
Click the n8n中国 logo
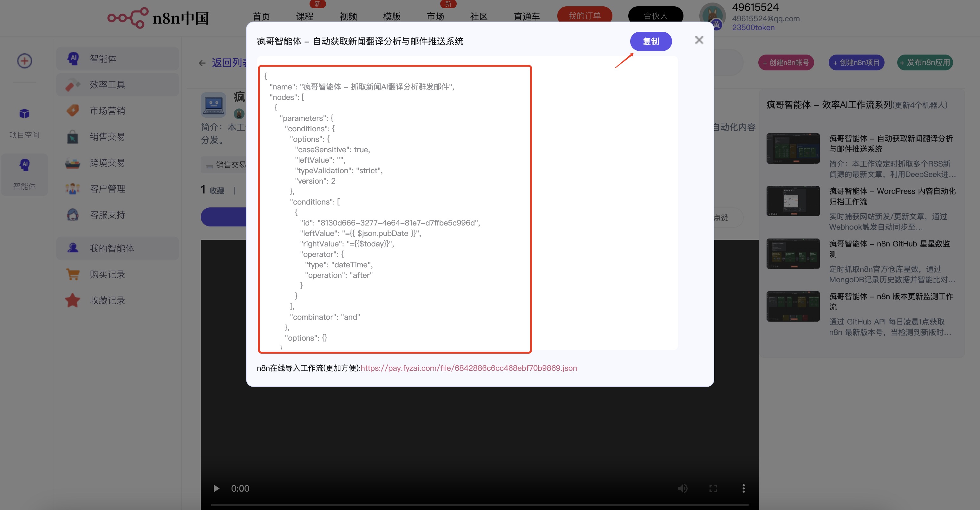click(158, 17)
